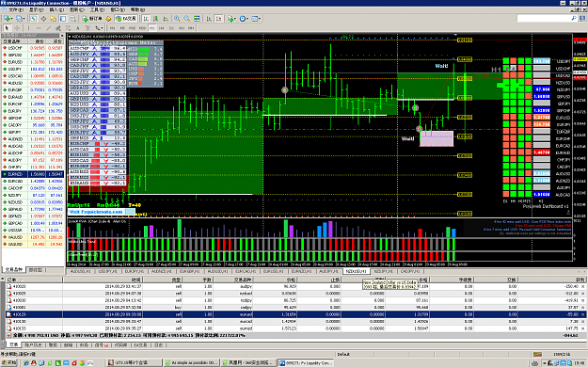
Task: Select the Horizontal Line drawing tool
Action: pos(39,28)
